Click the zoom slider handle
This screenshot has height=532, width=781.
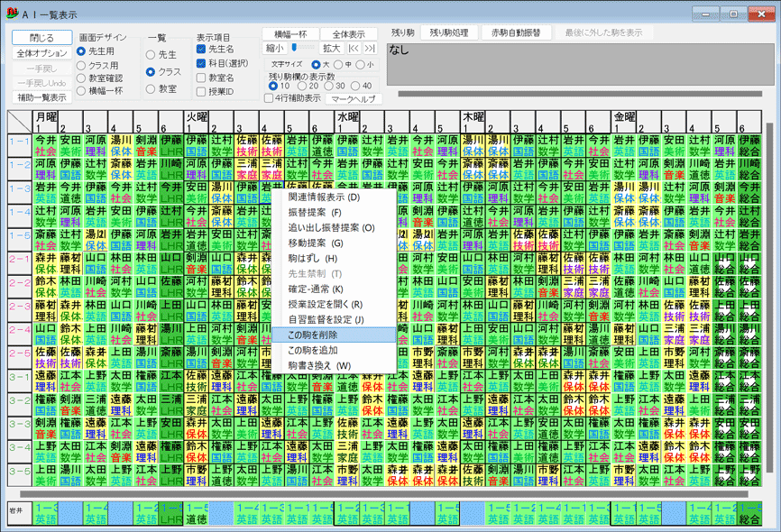pos(293,47)
